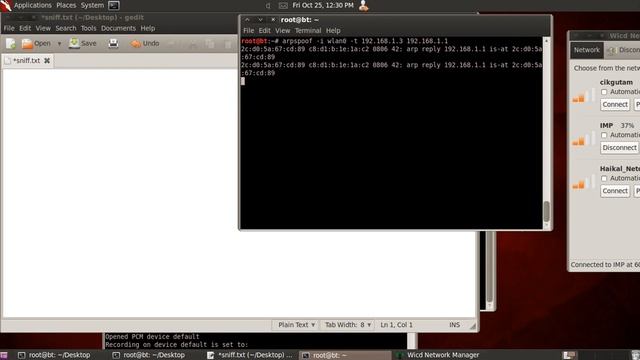The width and height of the screenshot is (640, 360).
Task: Click the terminal vertical scrollbar handle
Action: [547, 211]
